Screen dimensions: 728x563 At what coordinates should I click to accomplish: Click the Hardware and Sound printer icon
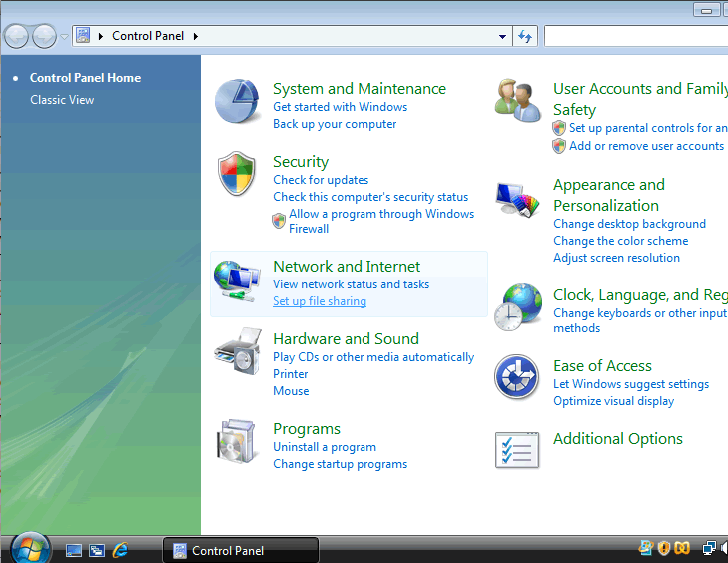(x=237, y=350)
